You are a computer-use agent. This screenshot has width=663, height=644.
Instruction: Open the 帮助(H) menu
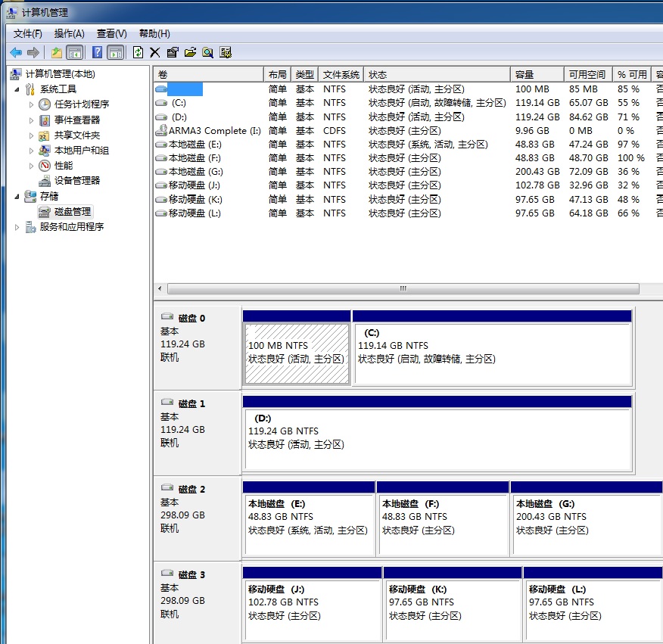[x=154, y=34]
